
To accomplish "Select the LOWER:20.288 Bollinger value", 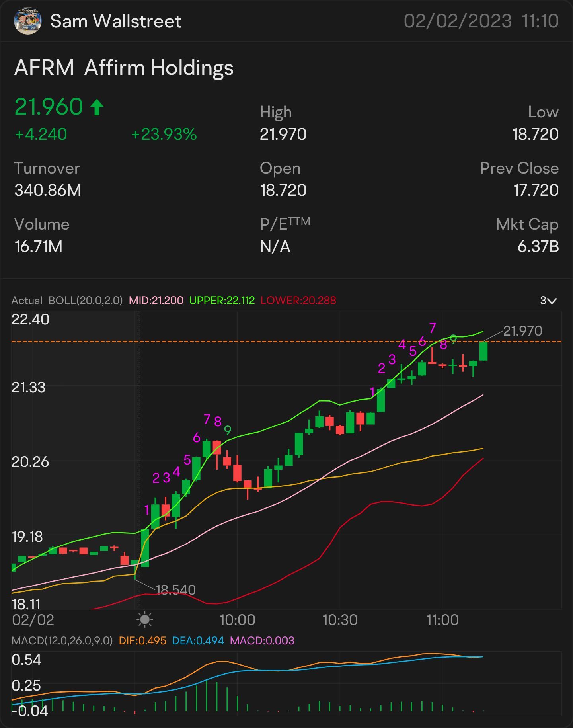I will [x=298, y=301].
